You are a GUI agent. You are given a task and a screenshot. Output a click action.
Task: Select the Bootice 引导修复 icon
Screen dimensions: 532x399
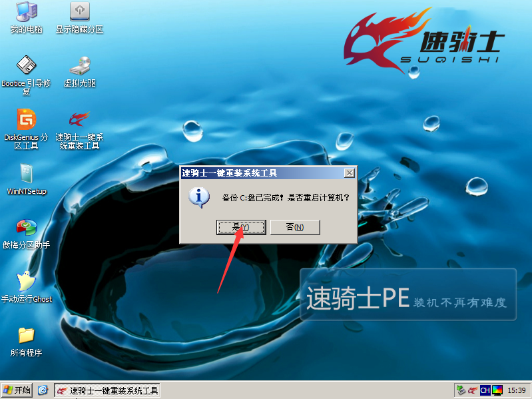26,75
